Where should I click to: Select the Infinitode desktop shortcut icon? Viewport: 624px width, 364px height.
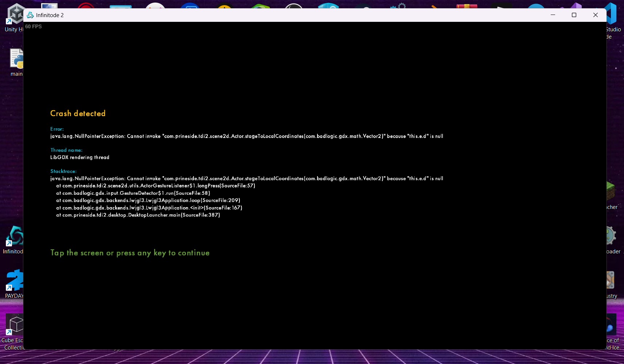[15, 237]
